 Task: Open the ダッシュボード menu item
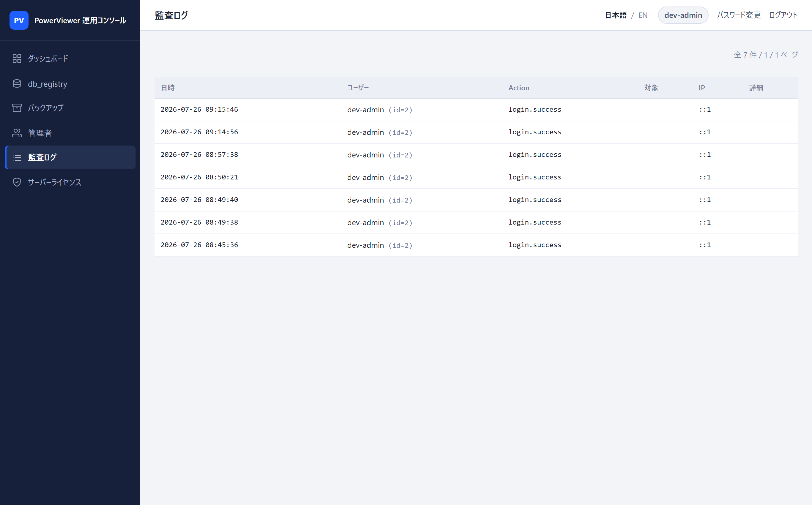click(x=70, y=59)
